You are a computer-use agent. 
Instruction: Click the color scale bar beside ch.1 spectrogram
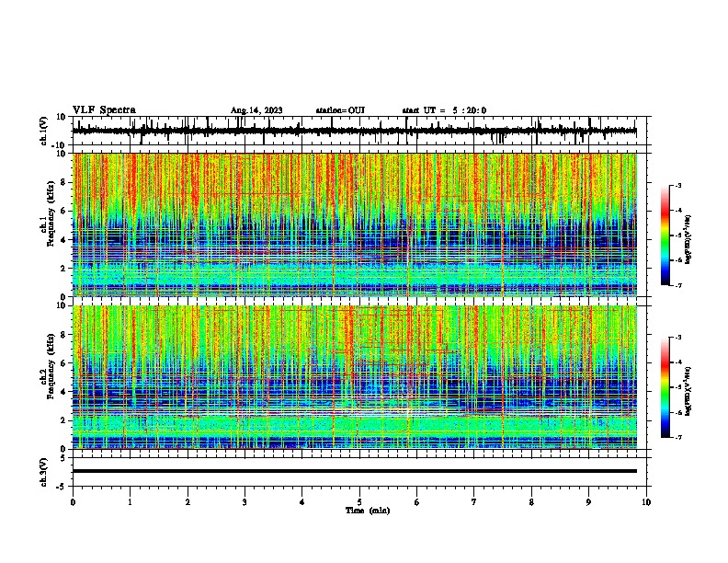tap(665, 236)
